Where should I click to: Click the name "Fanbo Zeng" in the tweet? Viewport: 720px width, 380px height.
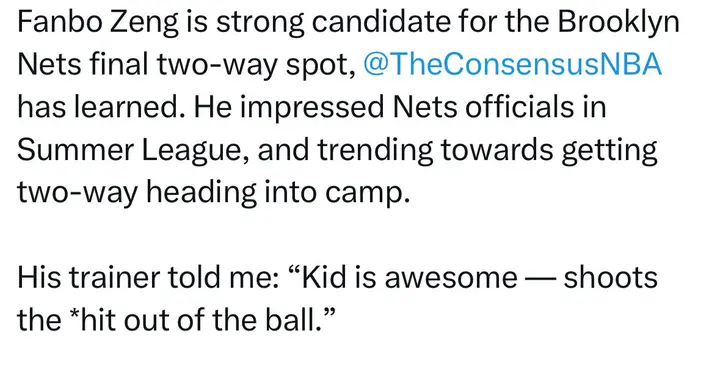click(98, 22)
